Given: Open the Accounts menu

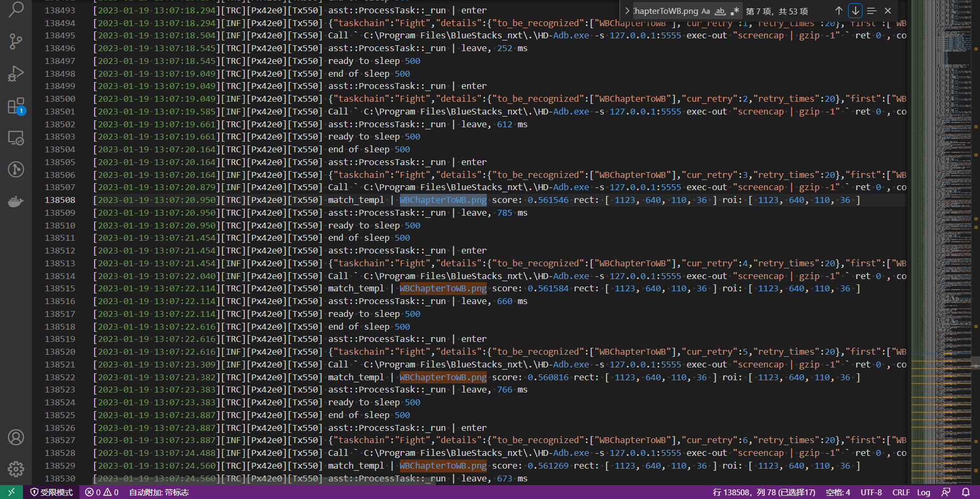Looking at the screenshot, I should [16, 437].
